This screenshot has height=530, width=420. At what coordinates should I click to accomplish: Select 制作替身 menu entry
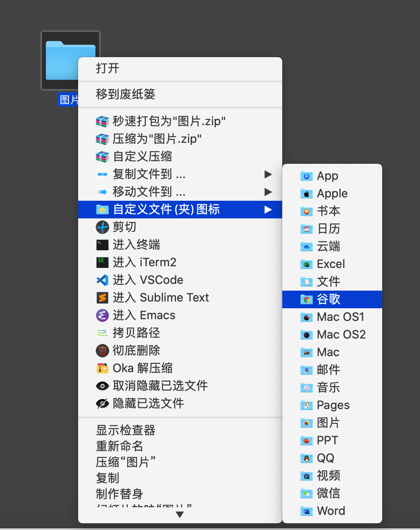180,494
